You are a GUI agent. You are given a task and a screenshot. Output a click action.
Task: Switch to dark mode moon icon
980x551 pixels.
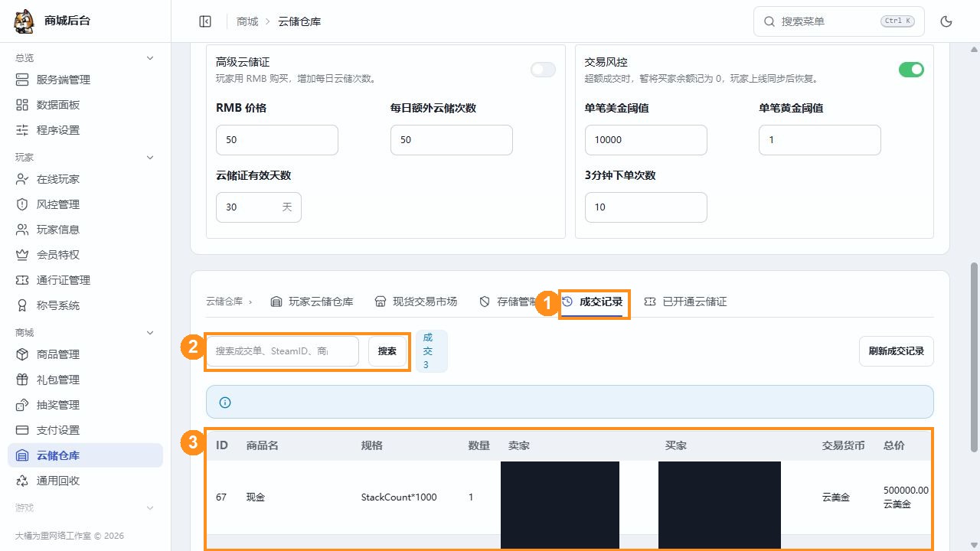(x=946, y=21)
